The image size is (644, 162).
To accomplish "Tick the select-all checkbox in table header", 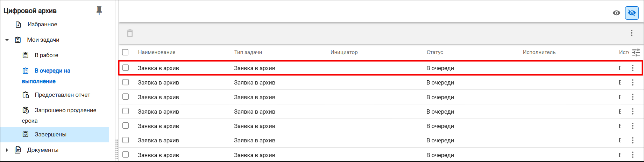I will point(125,52).
